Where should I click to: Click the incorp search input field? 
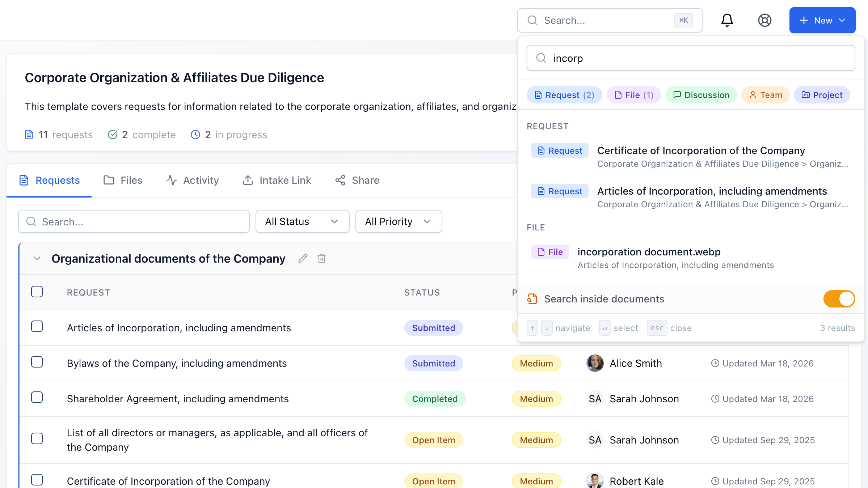[688, 58]
